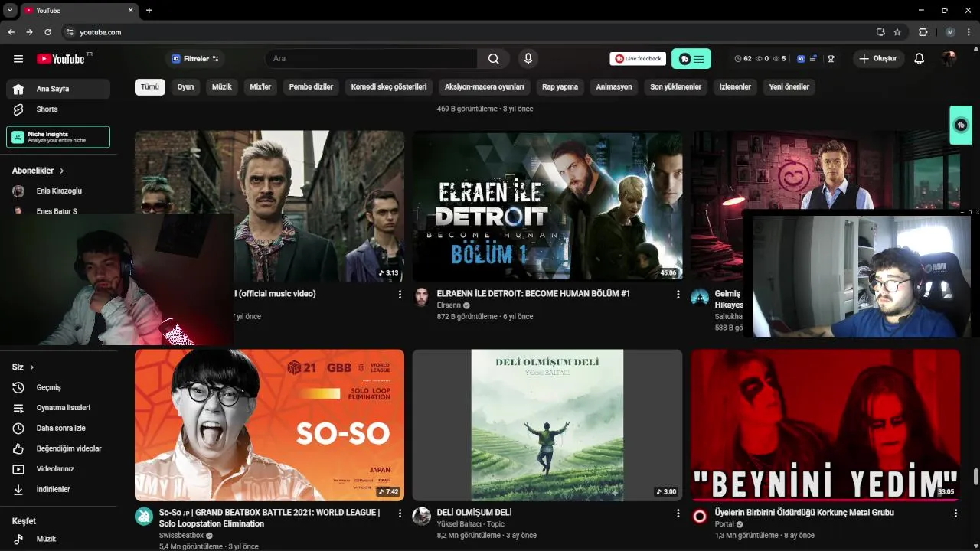
Task: Open Müzik under Keşfet
Action: (58, 539)
